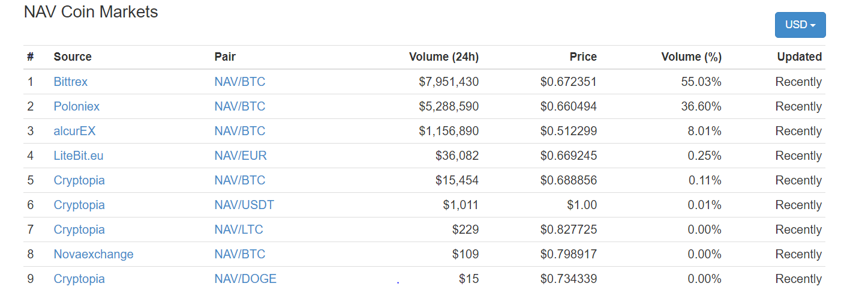Click the Pair column header
Screen dimensions: 868x301
(x=225, y=57)
